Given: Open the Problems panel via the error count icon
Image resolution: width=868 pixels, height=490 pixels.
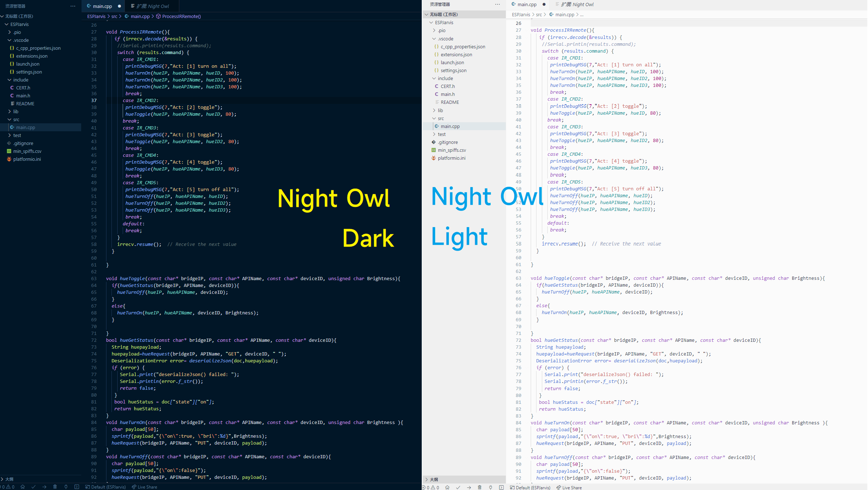Looking at the screenshot, I should click(x=3, y=487).
